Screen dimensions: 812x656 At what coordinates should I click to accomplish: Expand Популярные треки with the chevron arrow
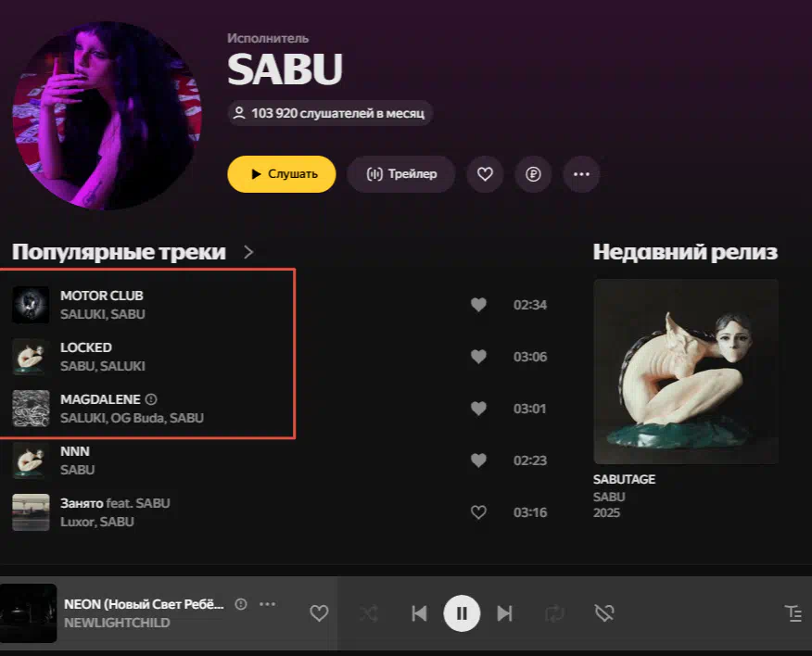(248, 252)
